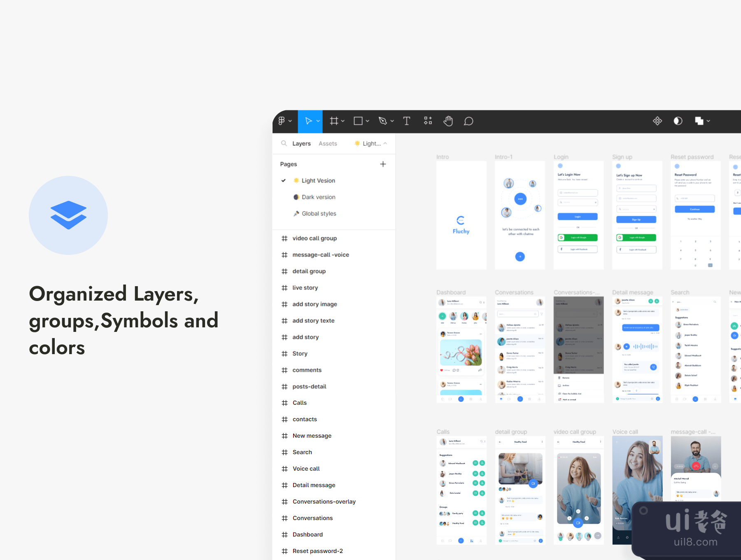Viewport: 741px width, 560px height.
Task: Switch to the Assets tab
Action: coord(328,144)
